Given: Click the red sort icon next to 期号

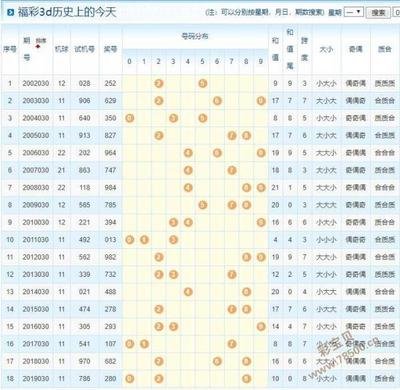Looking at the screenshot, I should tap(38, 46).
